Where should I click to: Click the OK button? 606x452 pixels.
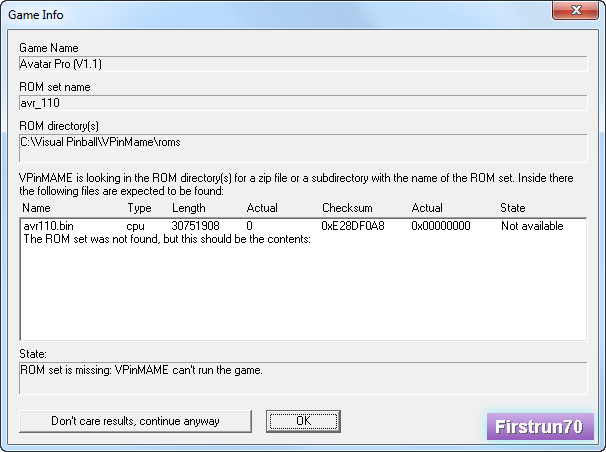point(303,421)
